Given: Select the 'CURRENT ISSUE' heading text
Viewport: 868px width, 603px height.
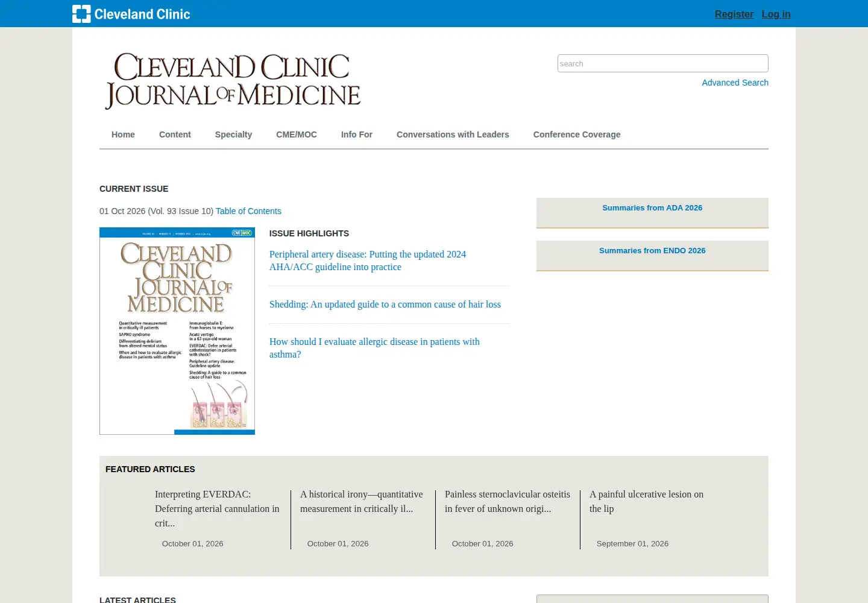Looking at the screenshot, I should pos(134,189).
